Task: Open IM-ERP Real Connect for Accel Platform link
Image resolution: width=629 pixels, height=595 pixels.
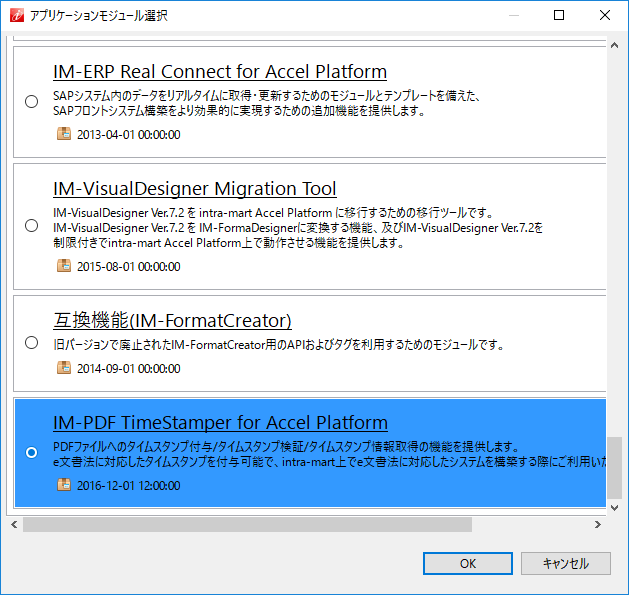Action: point(220,72)
